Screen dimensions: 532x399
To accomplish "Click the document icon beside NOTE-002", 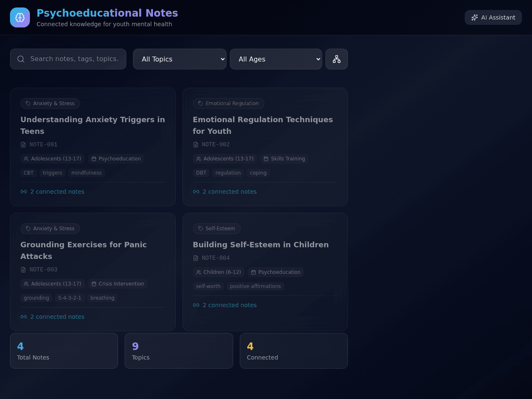I will click(196, 145).
